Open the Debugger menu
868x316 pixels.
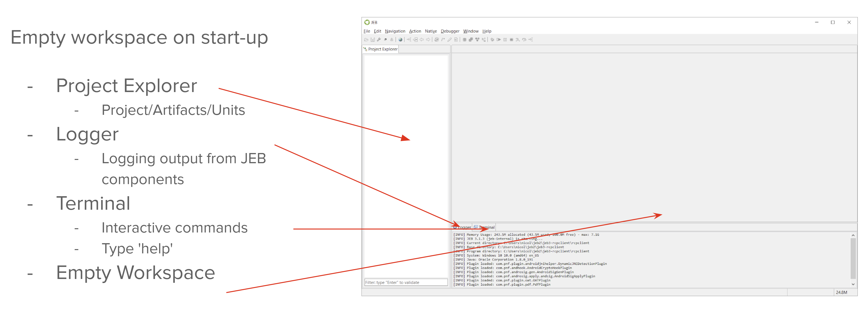pos(450,31)
